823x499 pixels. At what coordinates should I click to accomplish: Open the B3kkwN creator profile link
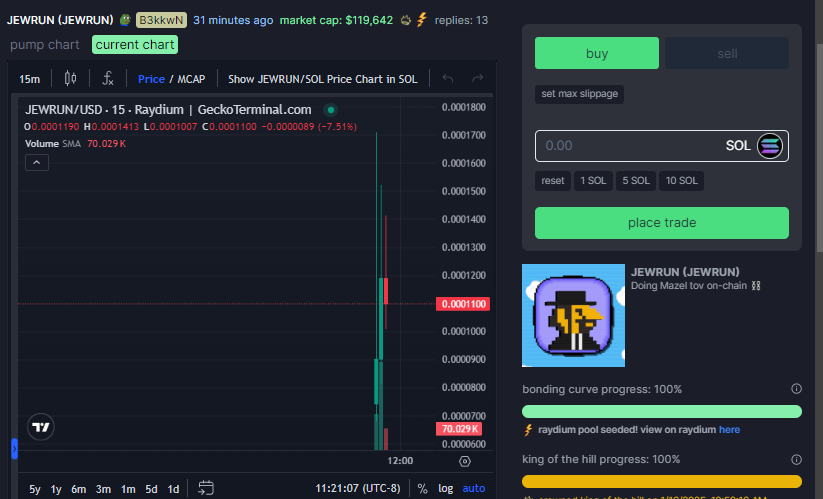click(x=161, y=20)
